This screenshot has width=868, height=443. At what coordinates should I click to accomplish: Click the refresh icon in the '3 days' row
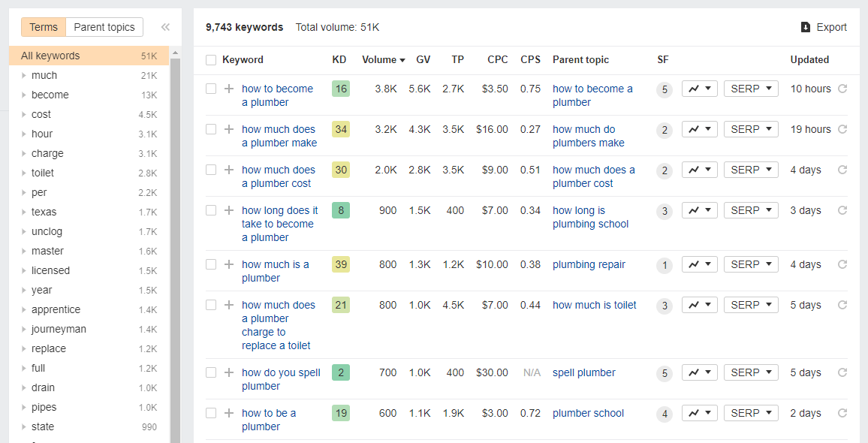point(842,210)
